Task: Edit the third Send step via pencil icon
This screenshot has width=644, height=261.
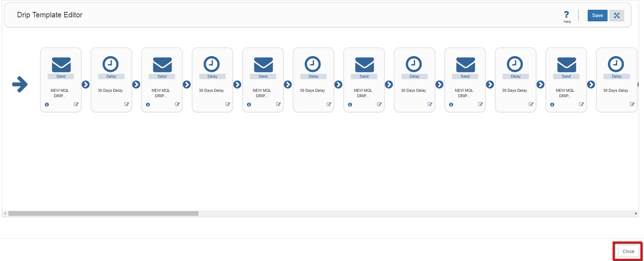Action: (x=278, y=104)
